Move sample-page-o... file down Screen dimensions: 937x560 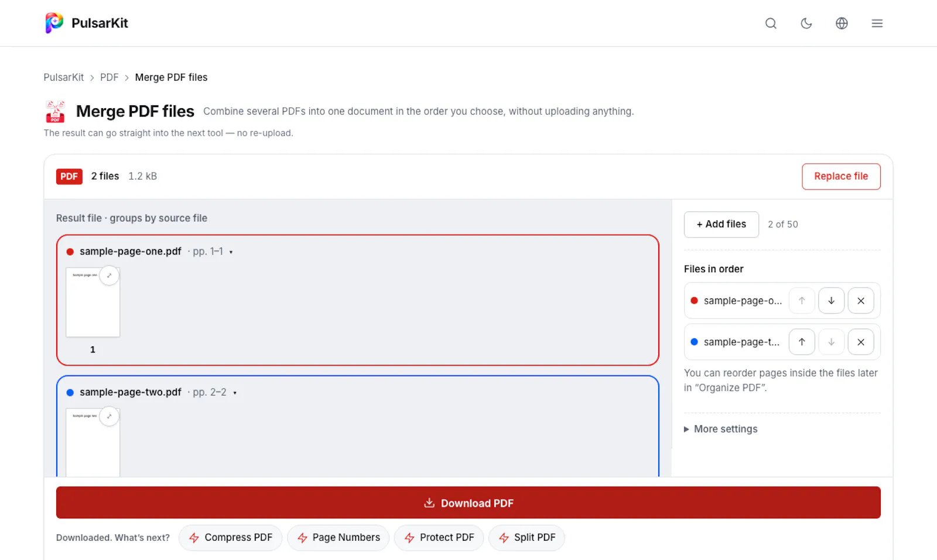point(831,301)
